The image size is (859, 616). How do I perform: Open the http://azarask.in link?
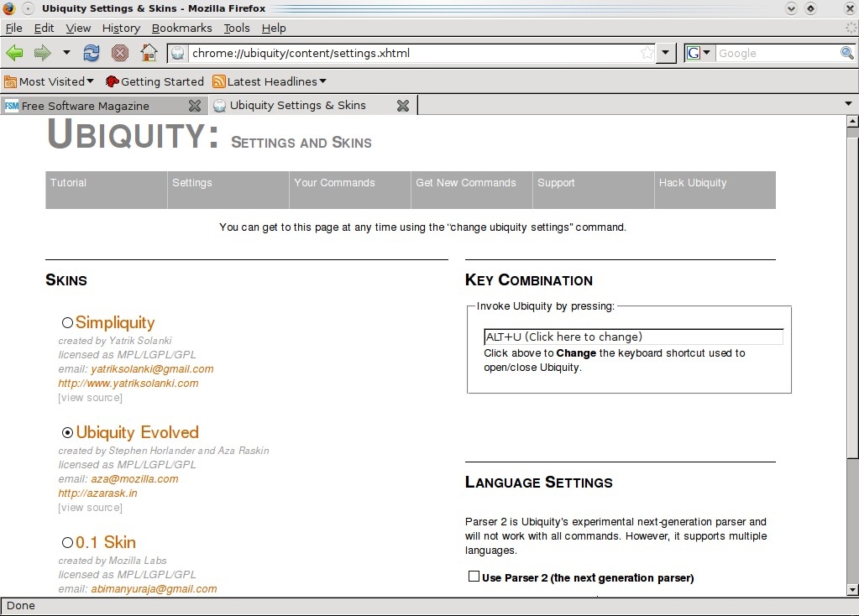[x=97, y=493]
